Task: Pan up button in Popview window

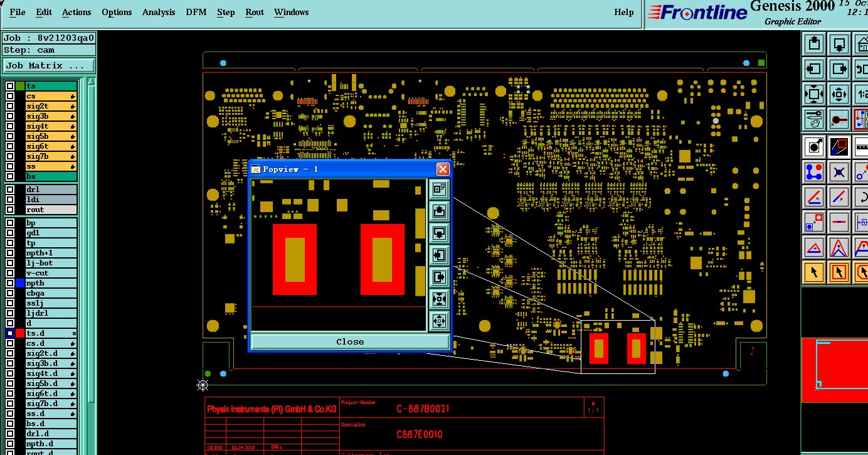Action: click(x=439, y=211)
